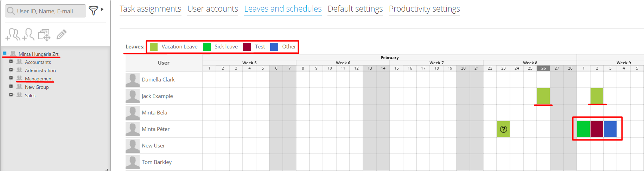Click the add user icon
644x171 pixels.
point(28,34)
